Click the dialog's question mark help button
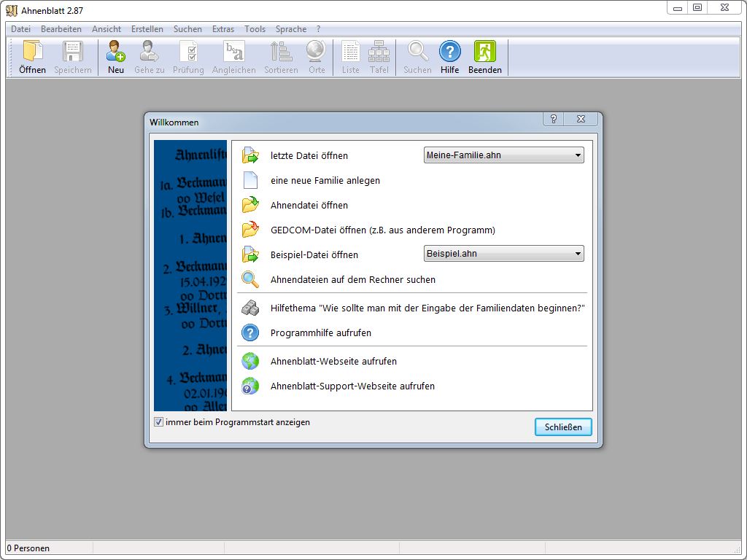Image resolution: width=747 pixels, height=560 pixels. [554, 120]
